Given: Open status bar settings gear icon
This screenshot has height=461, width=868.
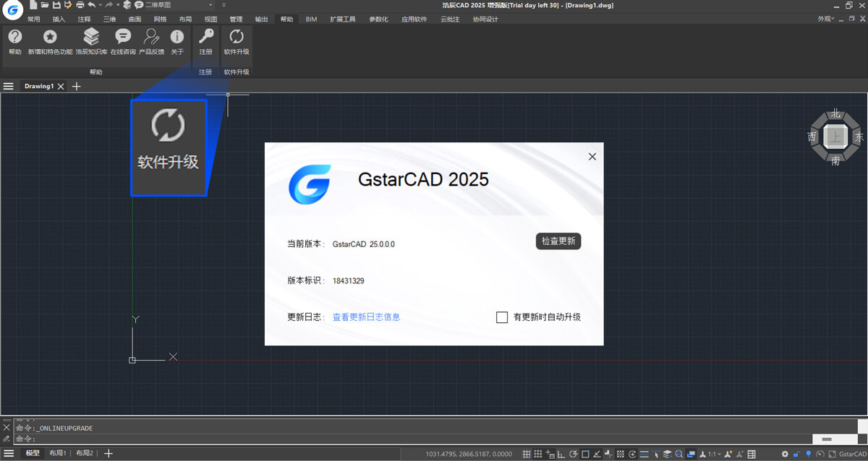Looking at the screenshot, I should point(785,454).
